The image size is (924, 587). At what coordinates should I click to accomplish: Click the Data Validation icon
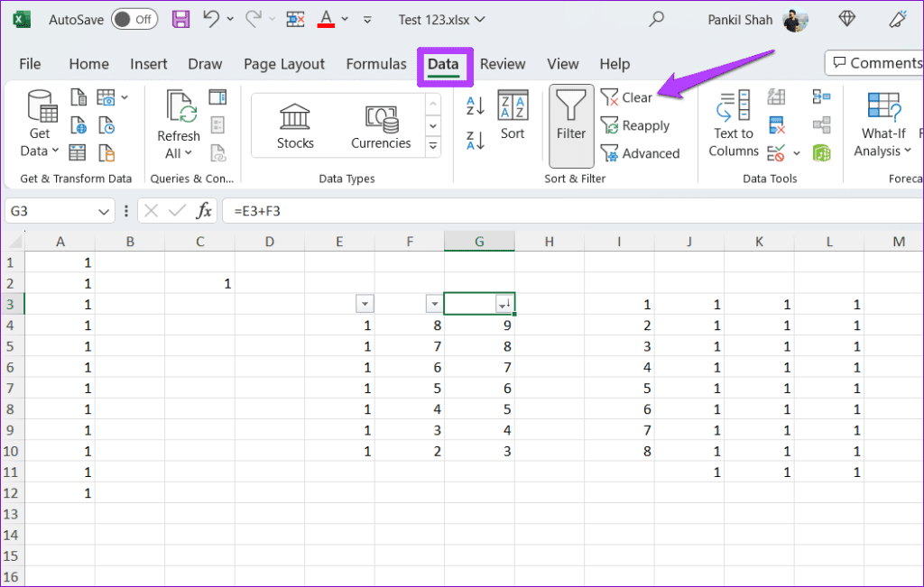click(775, 153)
